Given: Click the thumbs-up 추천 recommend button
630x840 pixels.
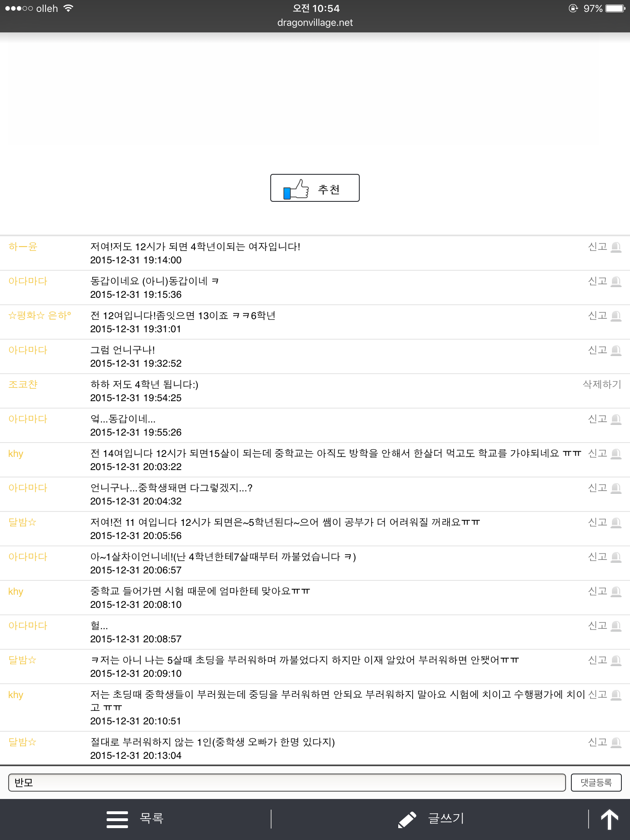Looking at the screenshot, I should click(x=315, y=188).
